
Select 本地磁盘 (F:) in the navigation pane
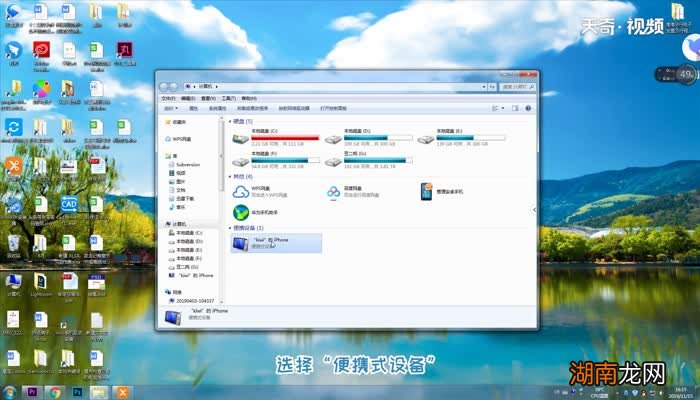[186, 258]
